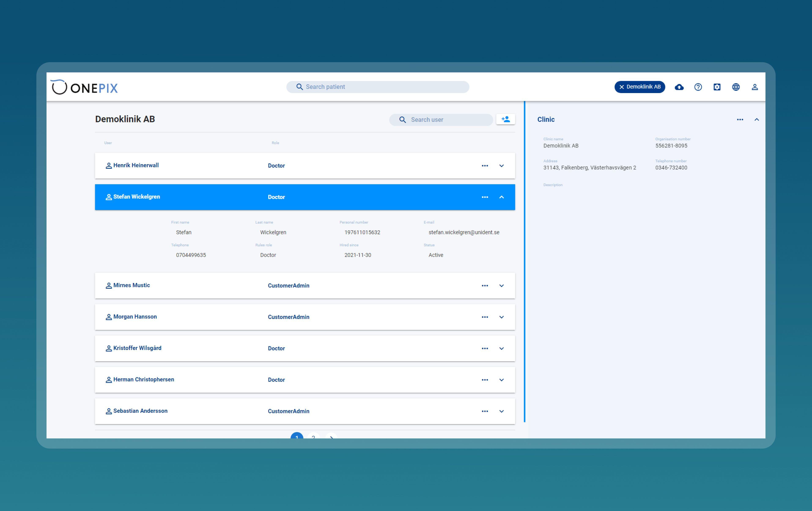
Task: Click the magnifier icon in user search
Action: (x=403, y=120)
